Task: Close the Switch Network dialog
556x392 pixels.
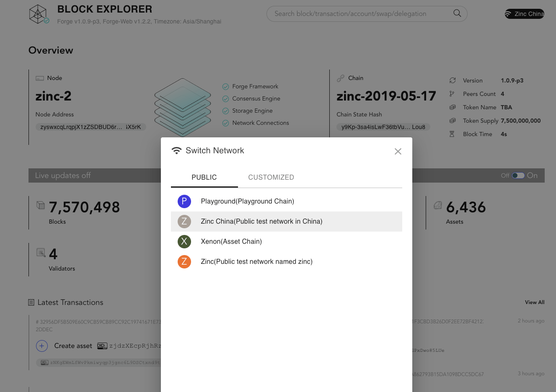Action: pos(398,152)
